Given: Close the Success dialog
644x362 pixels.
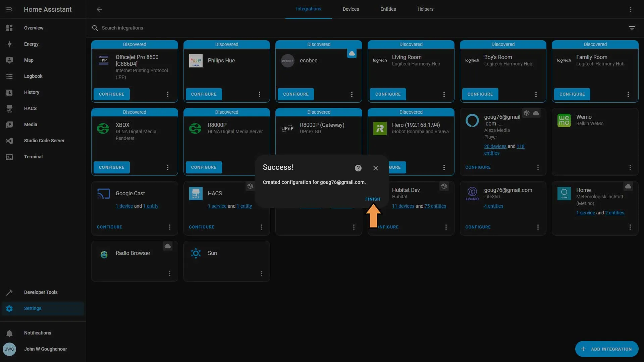Looking at the screenshot, I should [376, 168].
